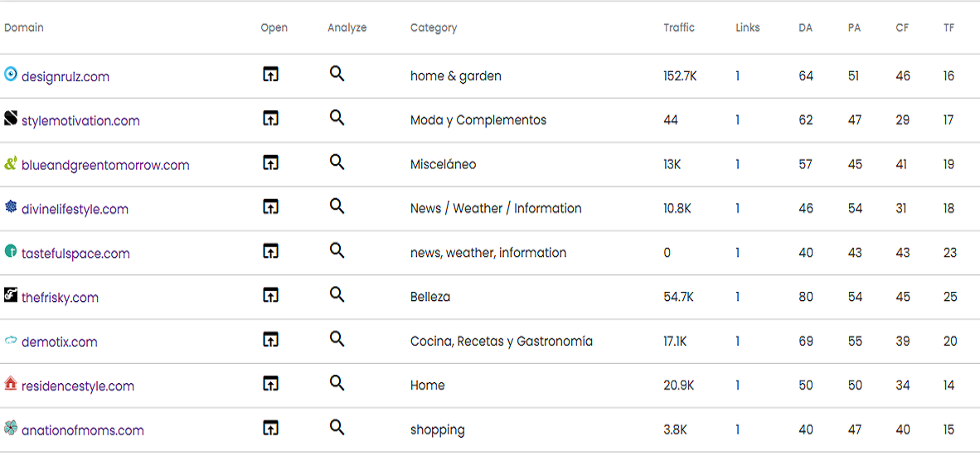Screen dimensions: 980x456
Task: Click open icon for residencestyle.com
Action: pyautogui.click(x=270, y=383)
